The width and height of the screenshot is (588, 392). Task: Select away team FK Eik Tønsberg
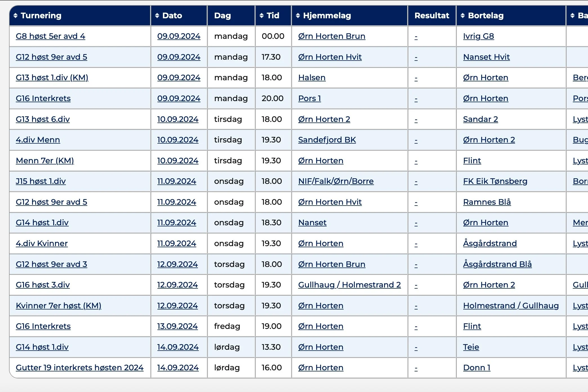[495, 181]
